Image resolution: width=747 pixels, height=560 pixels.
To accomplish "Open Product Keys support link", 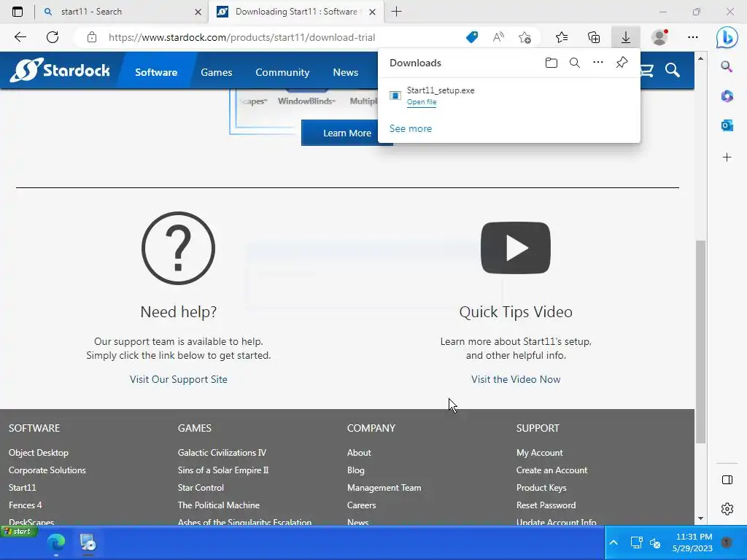I will click(541, 488).
